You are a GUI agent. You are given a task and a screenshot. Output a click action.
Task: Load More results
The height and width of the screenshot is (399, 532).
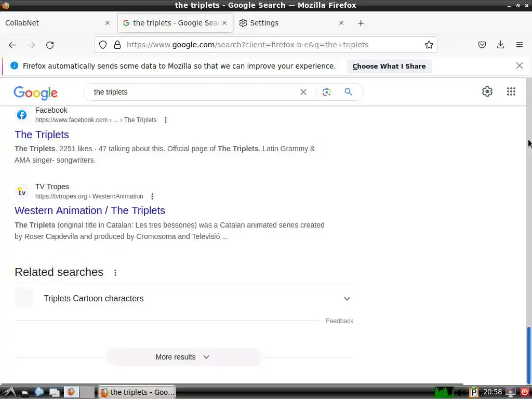pos(183,357)
